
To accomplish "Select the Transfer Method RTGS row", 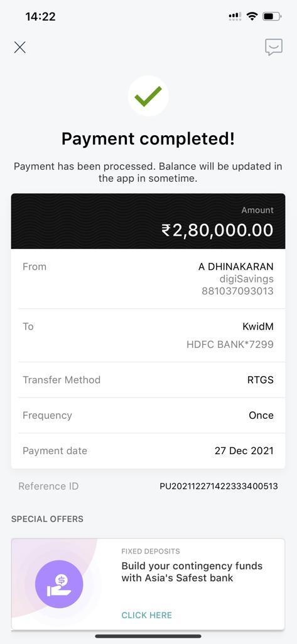I will (148, 380).
